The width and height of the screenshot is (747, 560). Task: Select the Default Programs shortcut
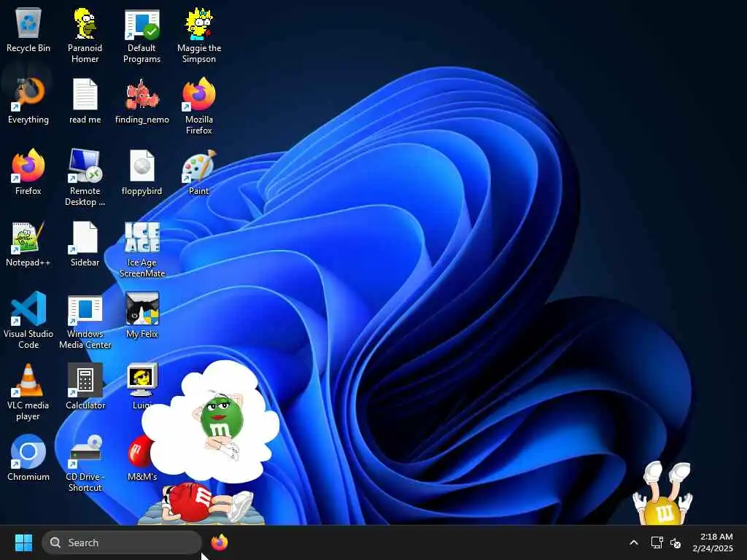tap(142, 36)
